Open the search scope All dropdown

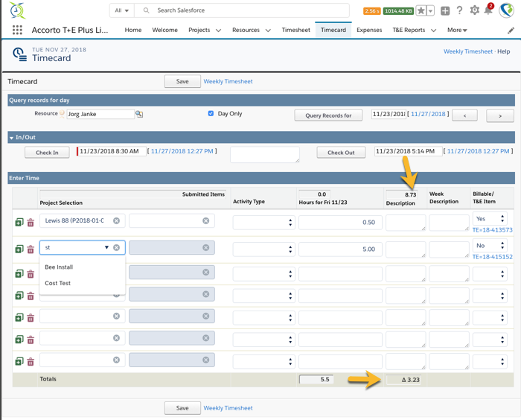tap(121, 10)
